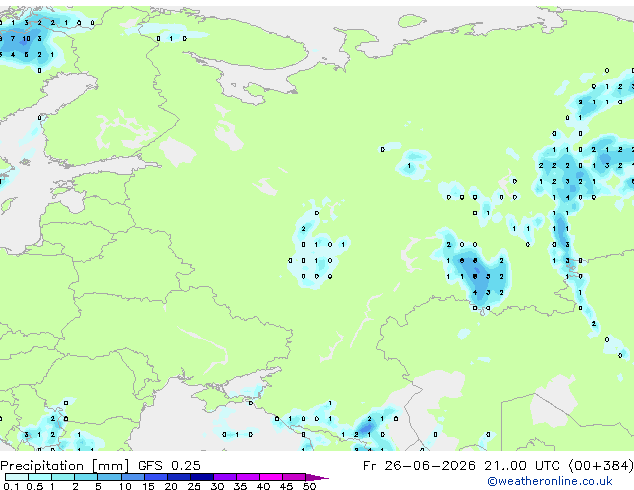634x490 pixels.
Task: Click legend swatch between 2 and 5
Action: pyautogui.click(x=86, y=477)
